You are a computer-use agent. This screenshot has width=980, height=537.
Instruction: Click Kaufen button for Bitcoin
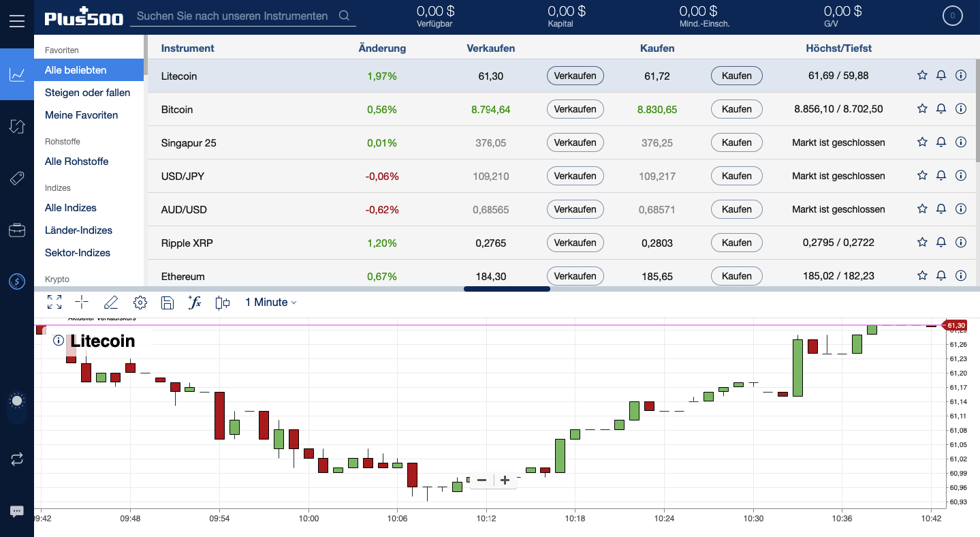(736, 109)
